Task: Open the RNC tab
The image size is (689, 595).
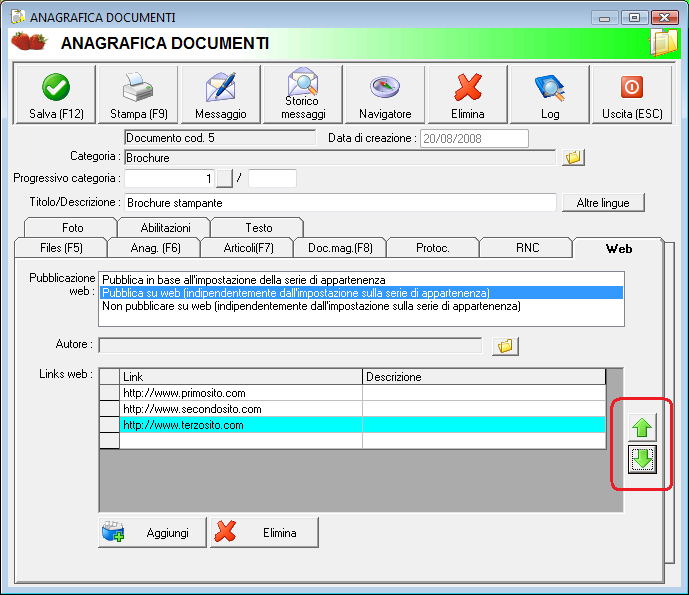Action: pos(527,248)
